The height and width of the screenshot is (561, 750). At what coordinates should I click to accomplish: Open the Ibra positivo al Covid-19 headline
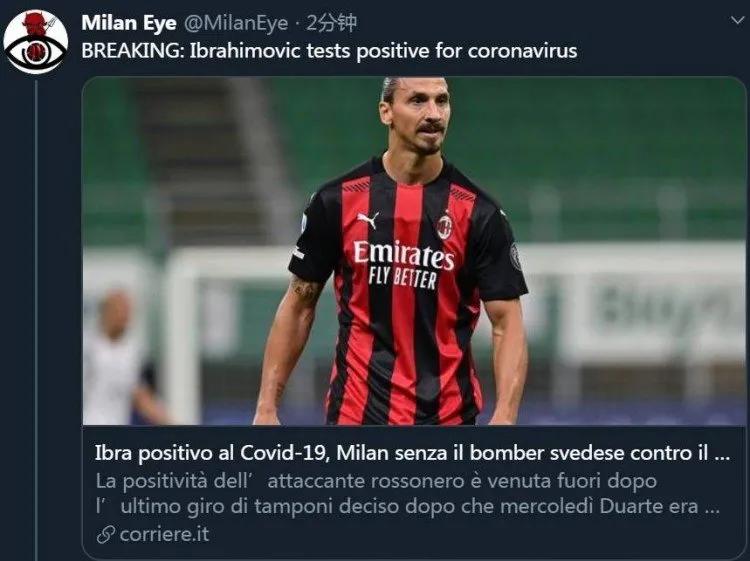[412, 453]
